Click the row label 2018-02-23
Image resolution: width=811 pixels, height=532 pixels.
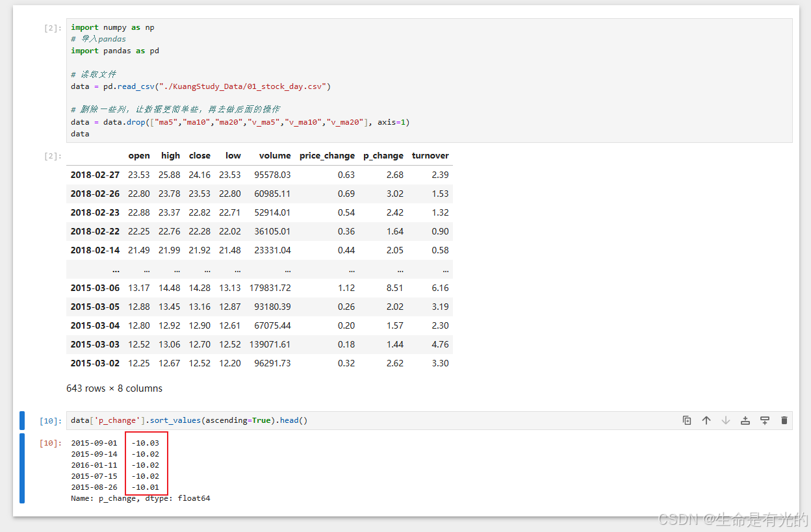point(94,212)
